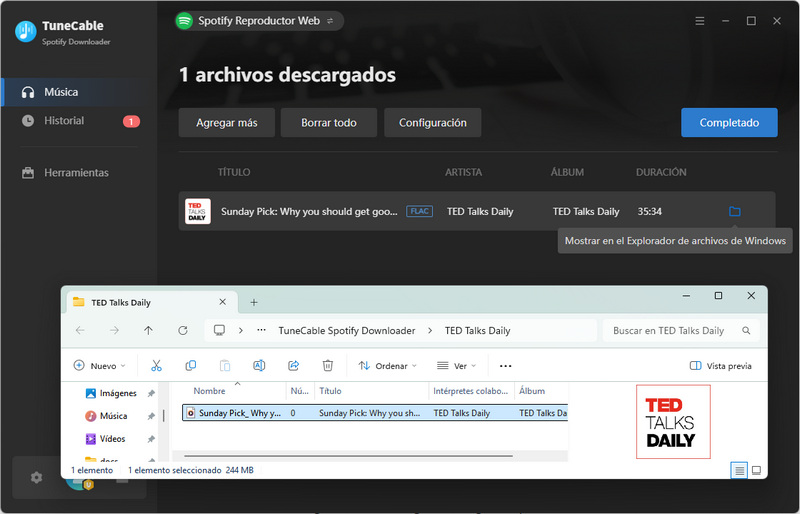
Task: Go up one folder level in Explorer
Action: point(148,331)
